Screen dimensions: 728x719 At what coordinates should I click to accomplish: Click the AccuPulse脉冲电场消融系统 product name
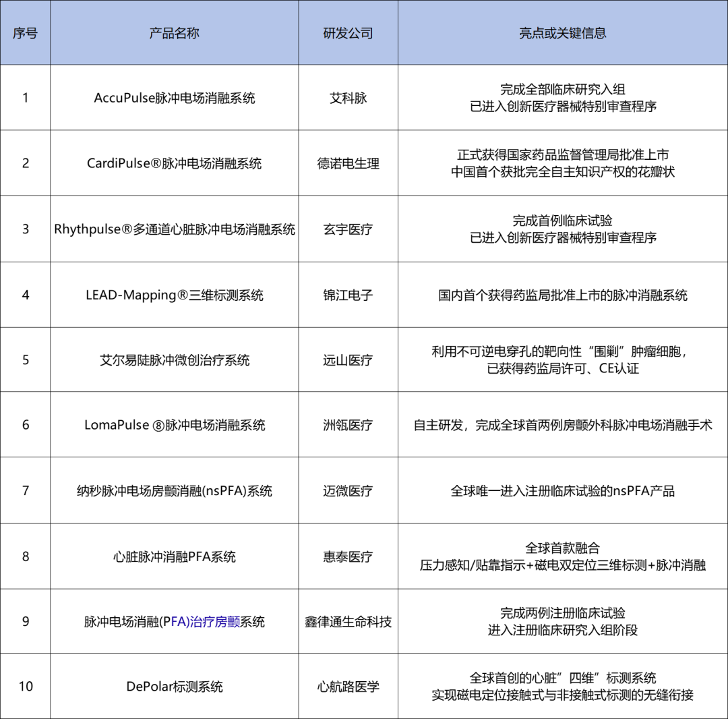tap(173, 97)
